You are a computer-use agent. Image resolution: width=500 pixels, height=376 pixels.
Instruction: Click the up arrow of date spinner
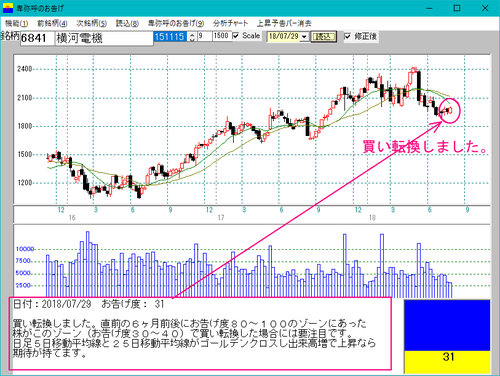192,34
